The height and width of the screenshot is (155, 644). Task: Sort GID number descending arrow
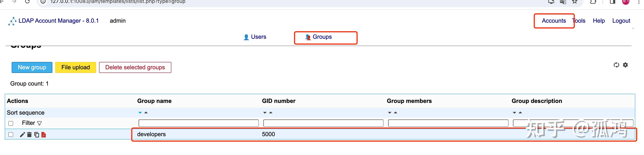pos(265,113)
